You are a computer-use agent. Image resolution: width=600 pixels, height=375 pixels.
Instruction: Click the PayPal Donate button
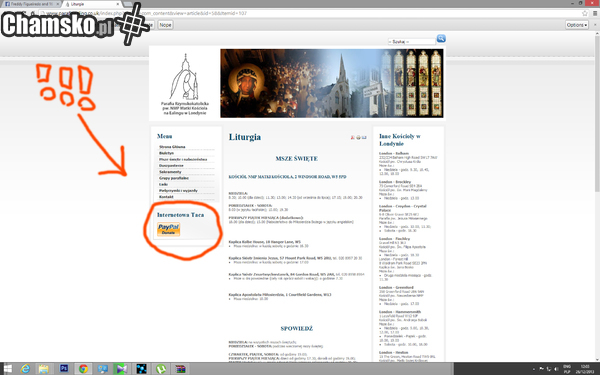(x=168, y=229)
